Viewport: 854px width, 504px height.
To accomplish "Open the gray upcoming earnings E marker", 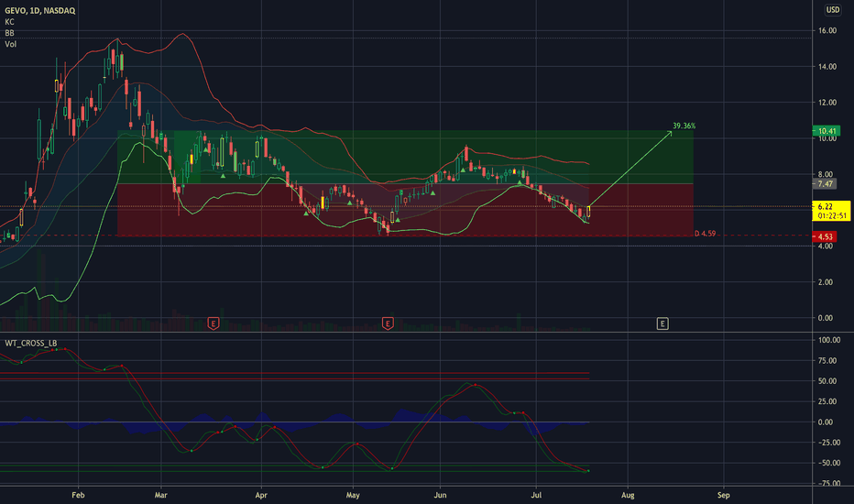I will (662, 323).
